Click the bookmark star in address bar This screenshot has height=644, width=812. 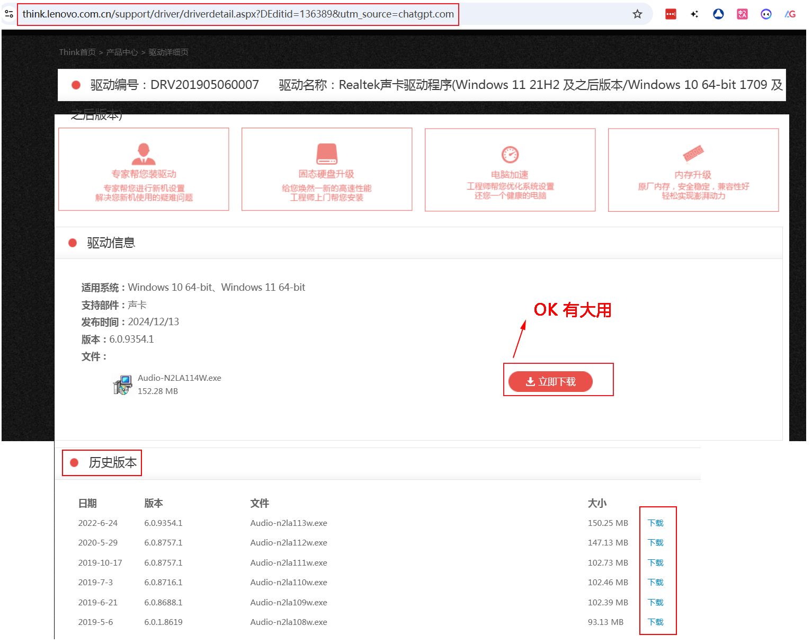pos(637,14)
